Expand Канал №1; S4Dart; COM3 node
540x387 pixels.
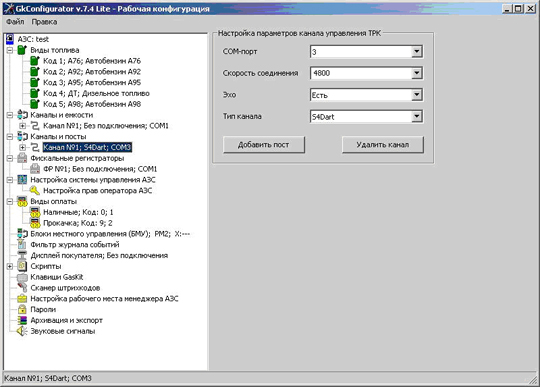(22, 147)
